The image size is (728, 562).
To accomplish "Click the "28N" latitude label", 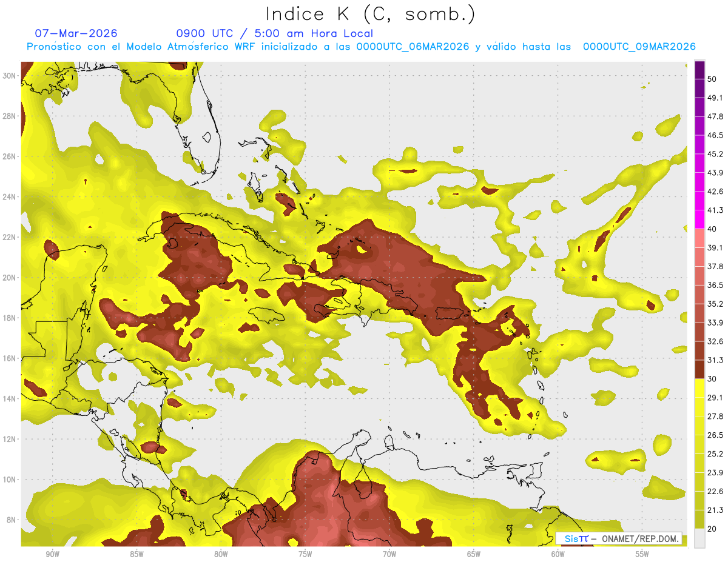I will 9,116.
